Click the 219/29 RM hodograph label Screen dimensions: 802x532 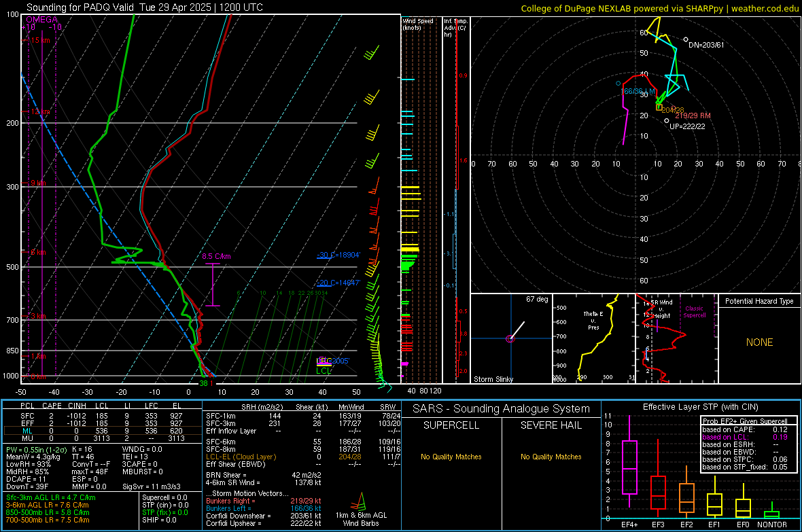(x=693, y=116)
